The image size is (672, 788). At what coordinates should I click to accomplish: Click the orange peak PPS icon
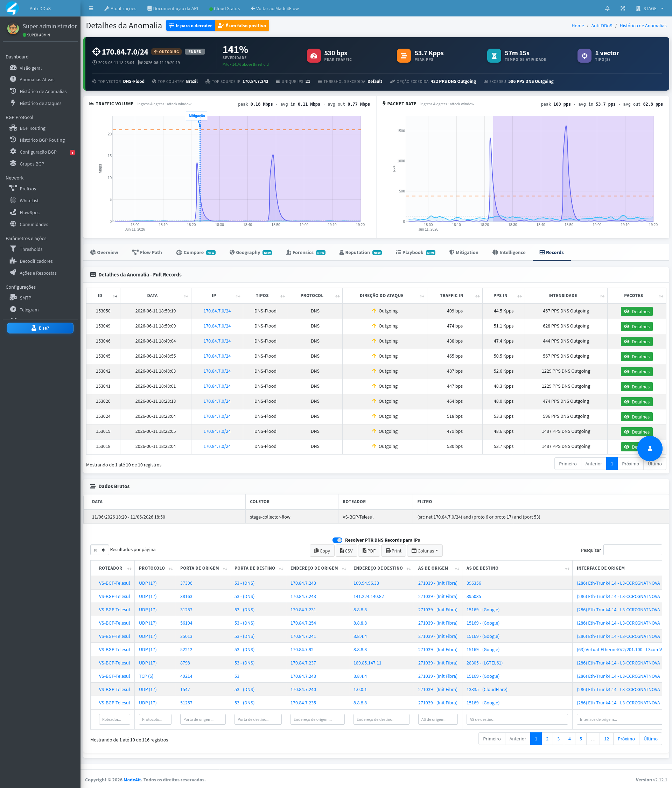click(404, 56)
